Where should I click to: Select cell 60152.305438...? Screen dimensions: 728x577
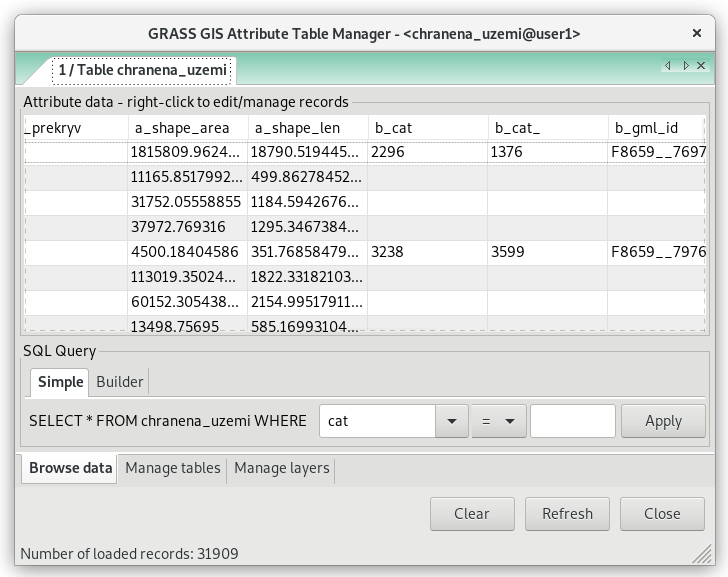click(x=188, y=303)
